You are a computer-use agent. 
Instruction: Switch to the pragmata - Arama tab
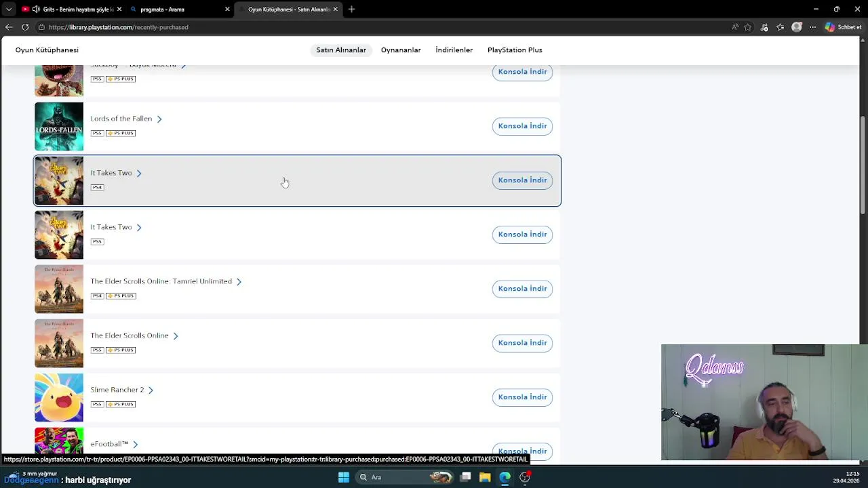[x=180, y=9]
